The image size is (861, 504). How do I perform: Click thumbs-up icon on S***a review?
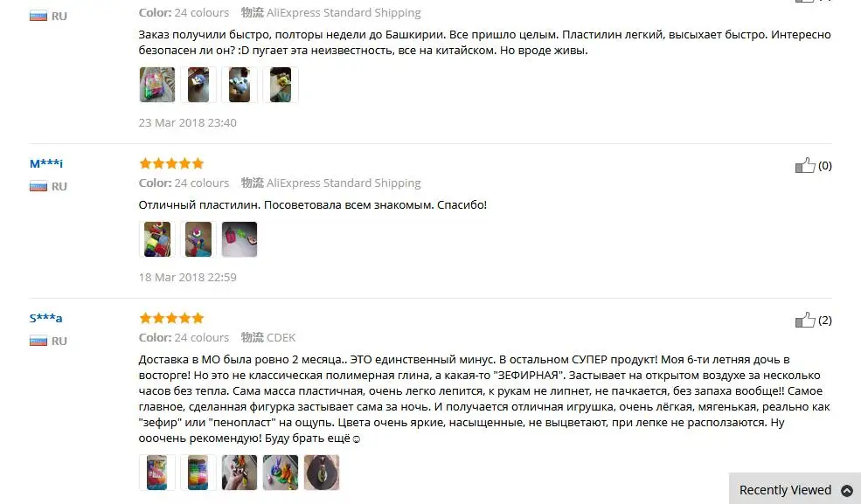click(805, 320)
